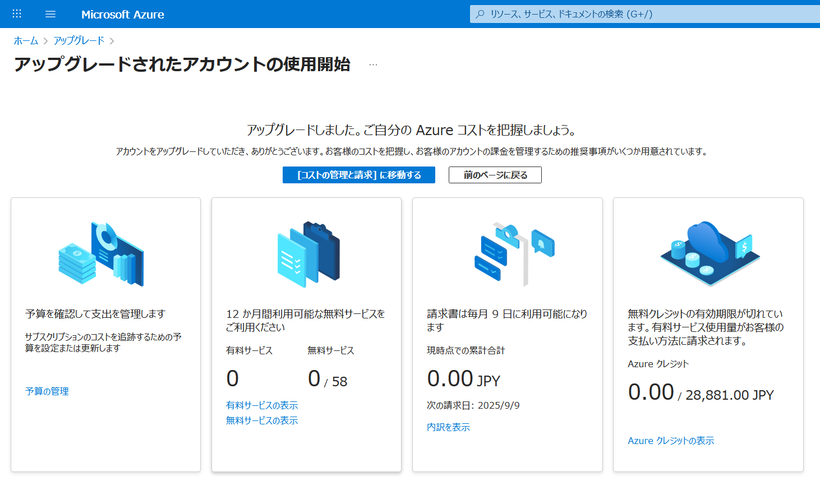This screenshot has height=504, width=820.
Task: Click chevron after アップグレード breadcrumb
Action: 112,41
